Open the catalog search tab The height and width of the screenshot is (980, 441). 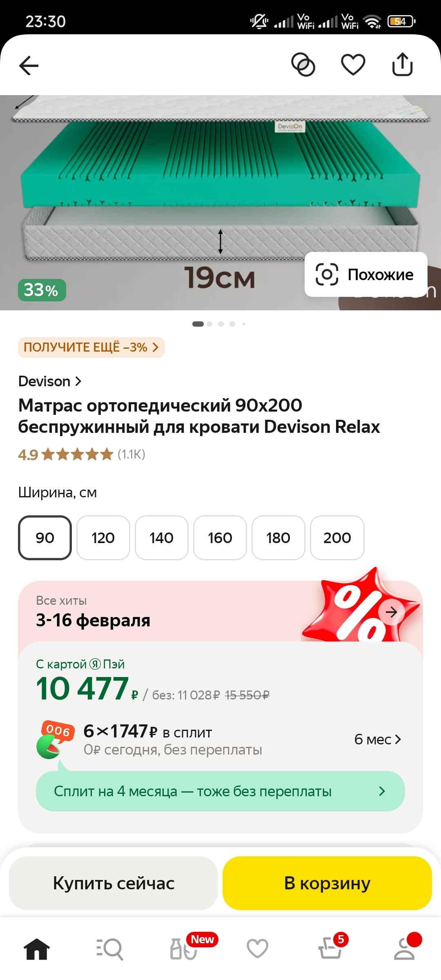pyautogui.click(x=110, y=948)
